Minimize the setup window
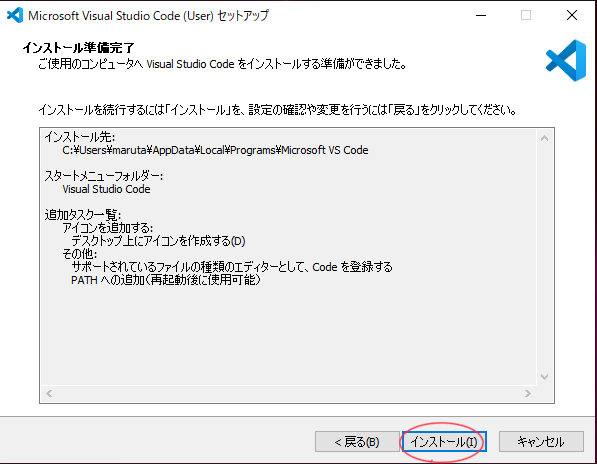 [x=481, y=16]
